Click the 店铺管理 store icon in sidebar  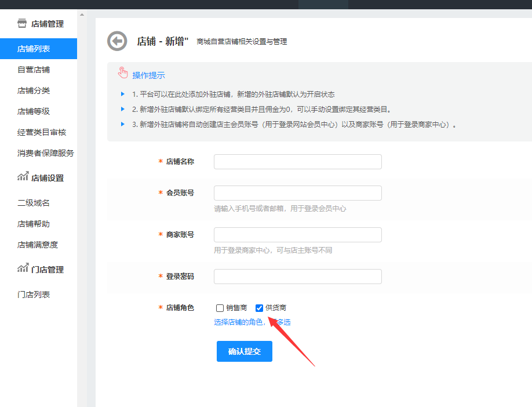[22, 23]
